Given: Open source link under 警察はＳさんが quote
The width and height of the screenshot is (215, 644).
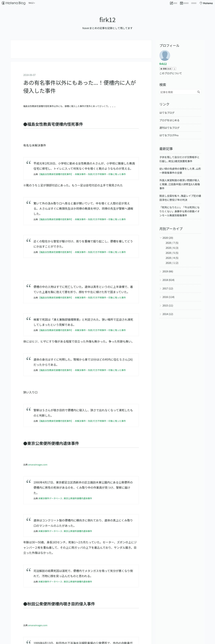Looking at the screenshot, I should 82,421.
